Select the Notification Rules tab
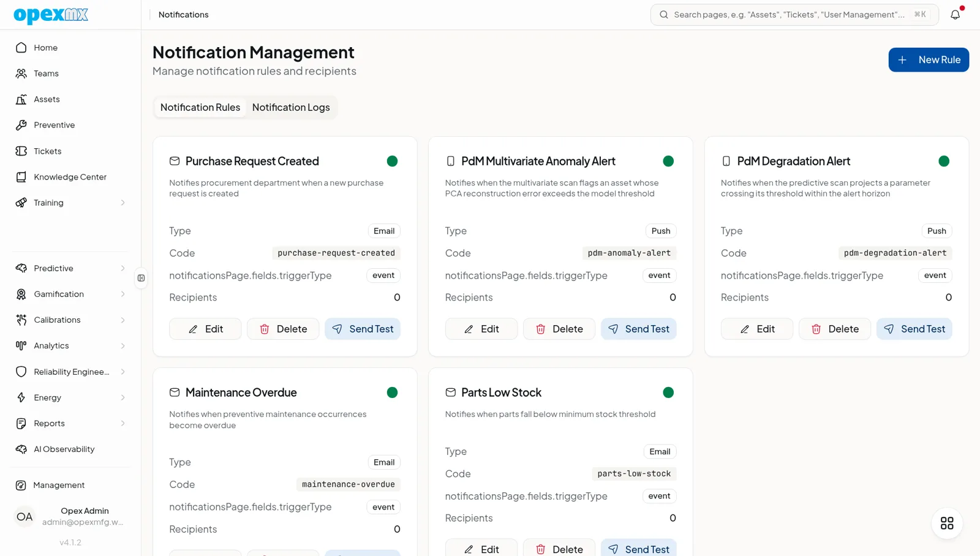Screen dimensions: 980x556 coord(200,107)
